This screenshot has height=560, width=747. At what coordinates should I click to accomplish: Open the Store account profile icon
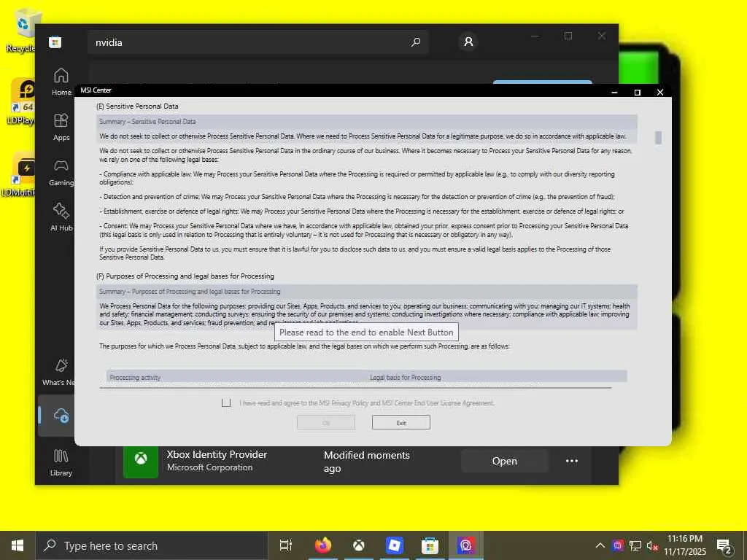pos(468,42)
